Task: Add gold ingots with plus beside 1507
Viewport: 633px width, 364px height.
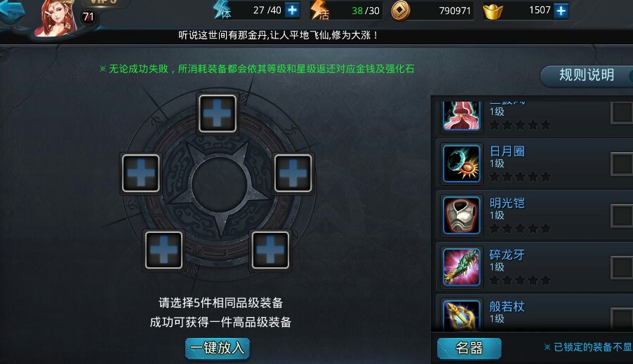Action: point(561,11)
